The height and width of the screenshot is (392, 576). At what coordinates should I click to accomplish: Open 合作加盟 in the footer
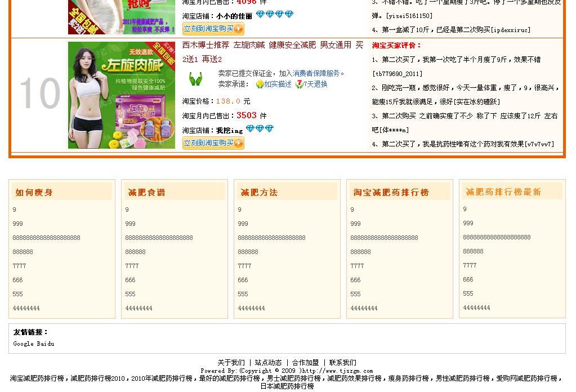(x=305, y=363)
